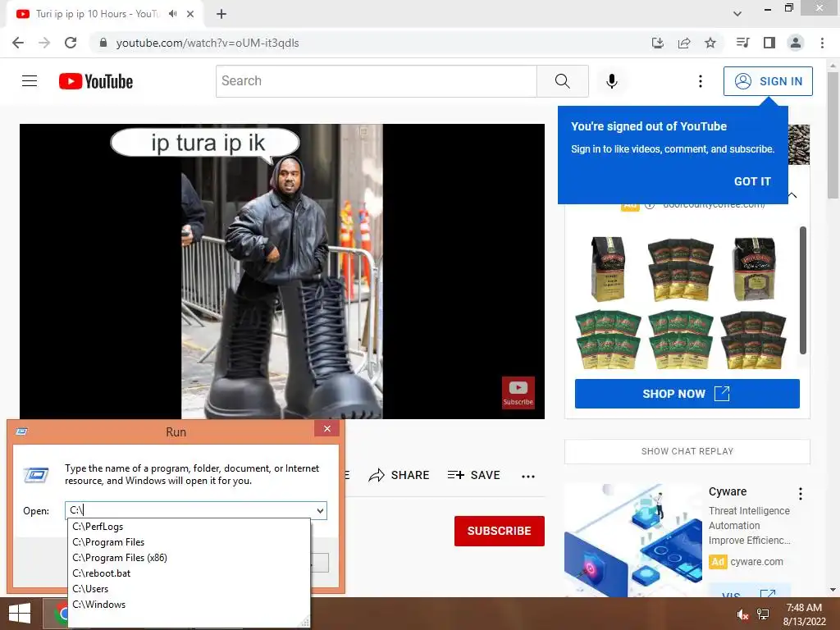840x630 pixels.
Task: Click the address bar URL
Action: pos(208,43)
